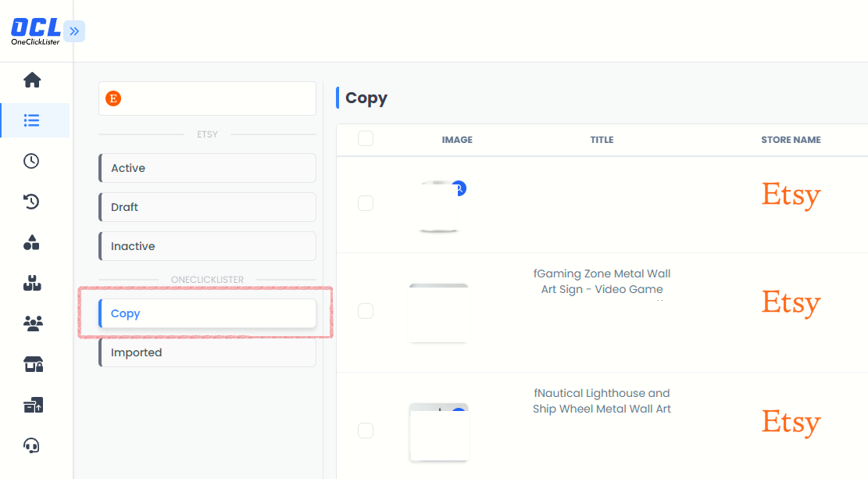Select the Copy listings tab
The height and width of the screenshot is (479, 868).
click(208, 313)
